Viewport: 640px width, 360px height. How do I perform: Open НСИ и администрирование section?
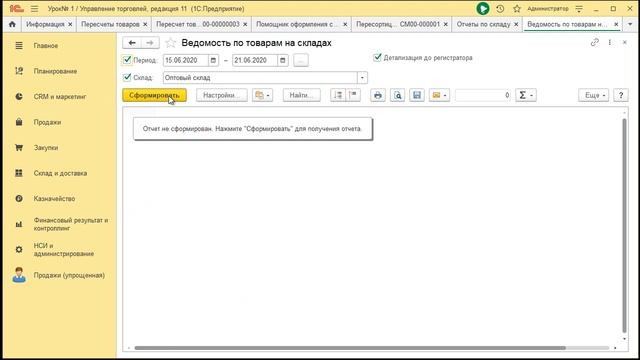pos(64,249)
